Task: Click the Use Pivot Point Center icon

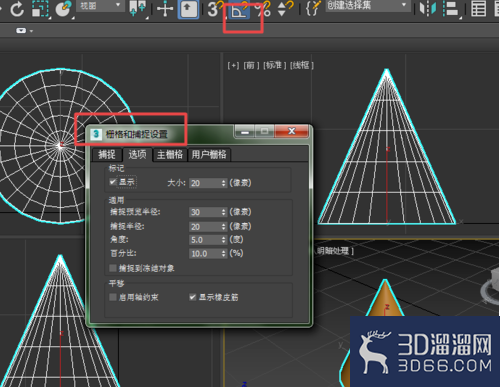Action: pos(137,8)
